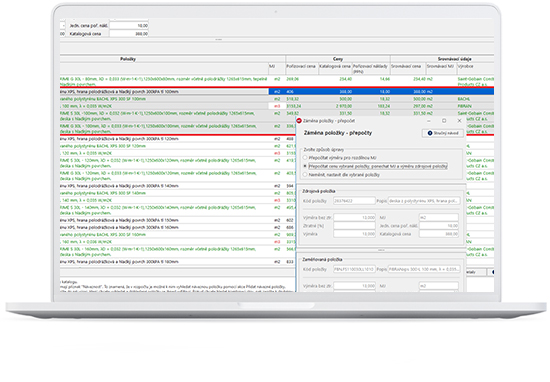Select the XPS row ending 'tl 120mm'

click(177, 139)
